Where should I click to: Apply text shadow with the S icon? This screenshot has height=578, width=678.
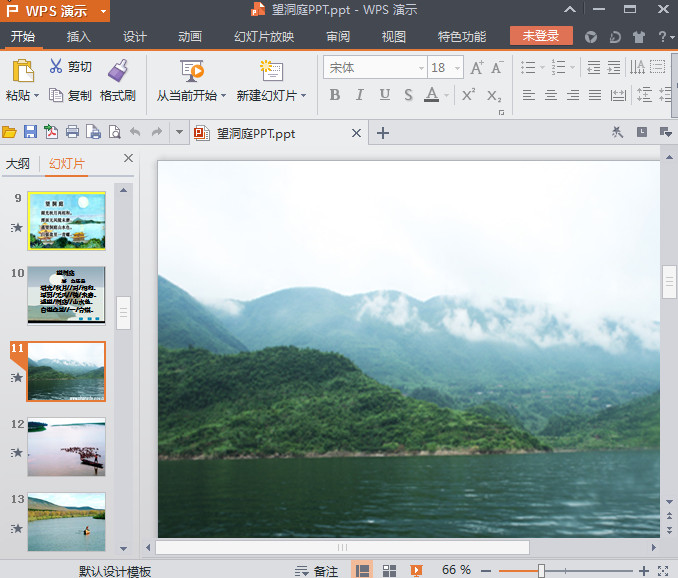pos(408,95)
